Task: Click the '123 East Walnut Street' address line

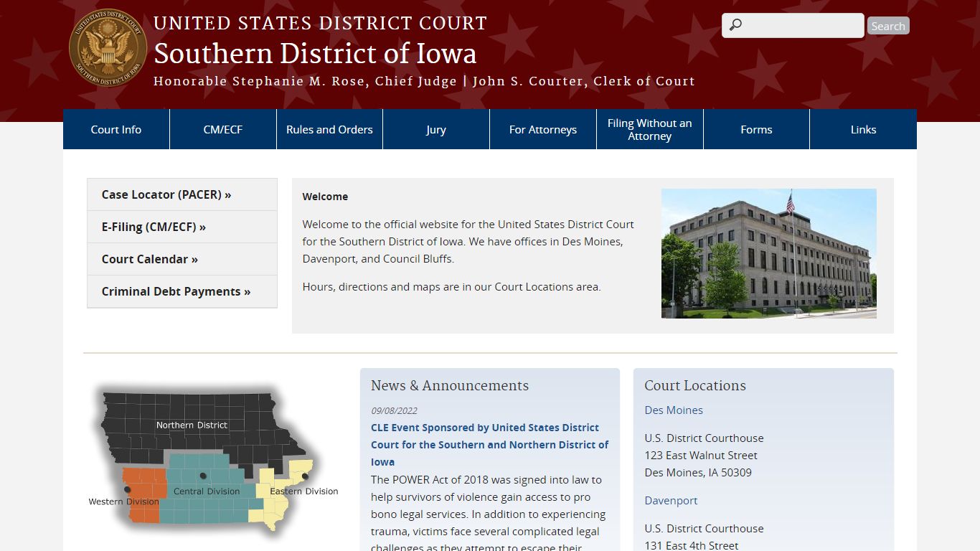Action: pos(701,456)
